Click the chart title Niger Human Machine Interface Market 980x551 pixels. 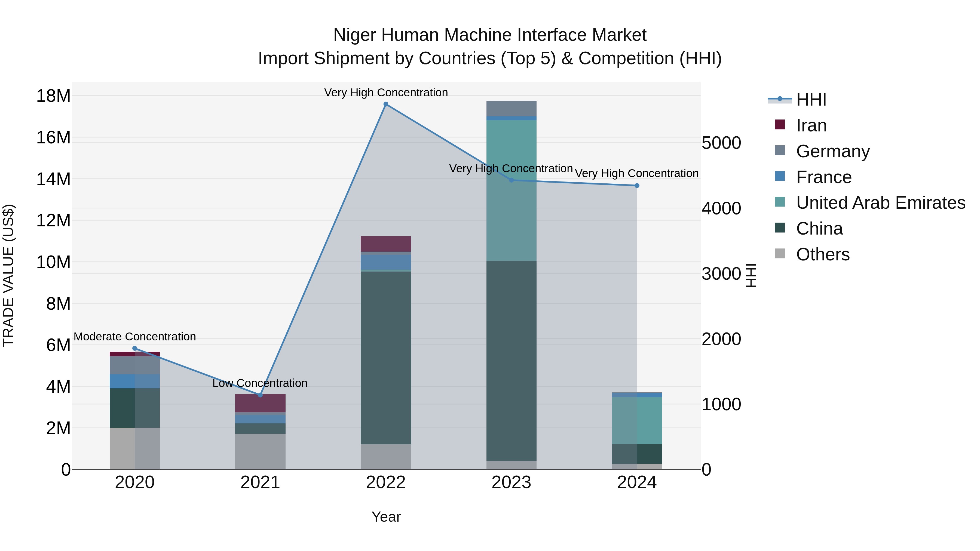[490, 35]
